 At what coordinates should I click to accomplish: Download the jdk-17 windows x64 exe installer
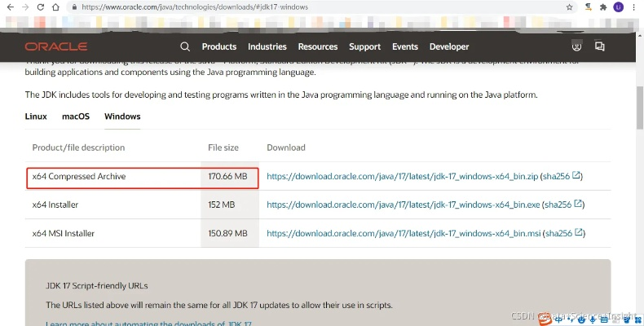[x=403, y=205]
